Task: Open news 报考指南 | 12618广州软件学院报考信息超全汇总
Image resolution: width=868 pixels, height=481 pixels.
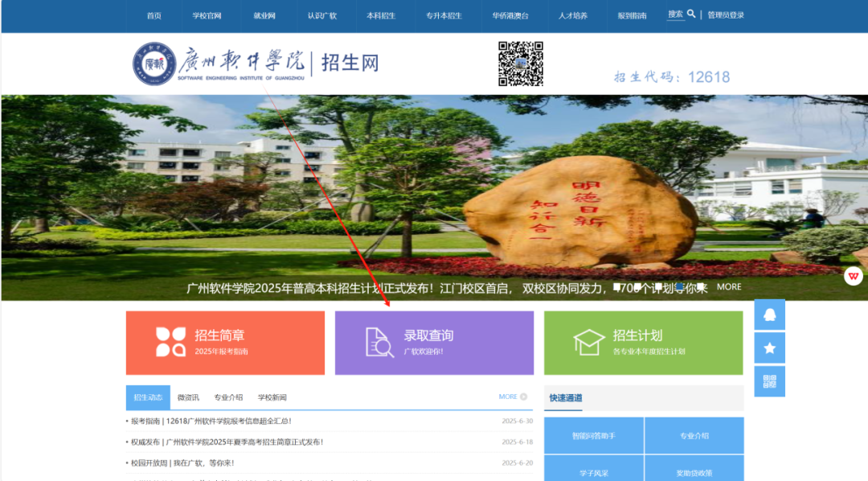Action: pos(211,421)
